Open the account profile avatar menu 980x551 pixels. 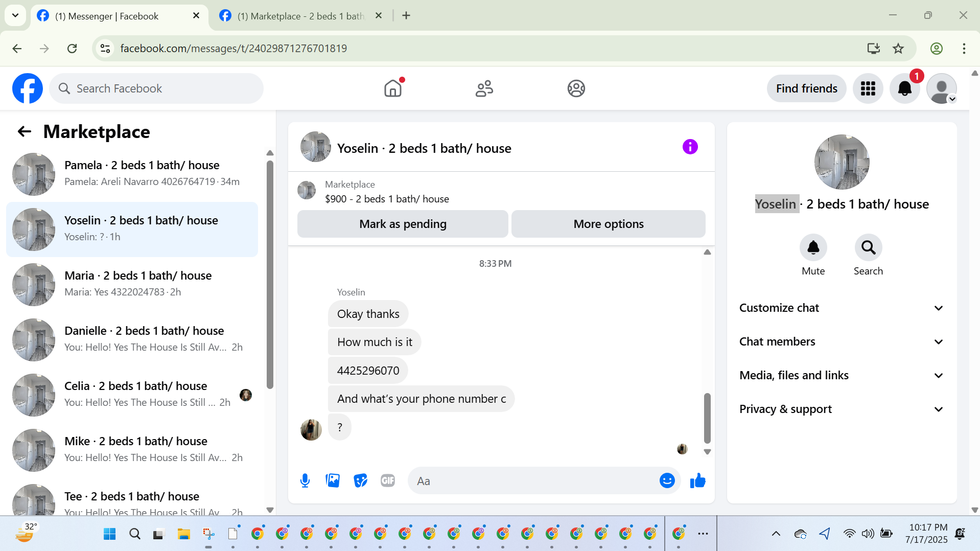coord(942,88)
